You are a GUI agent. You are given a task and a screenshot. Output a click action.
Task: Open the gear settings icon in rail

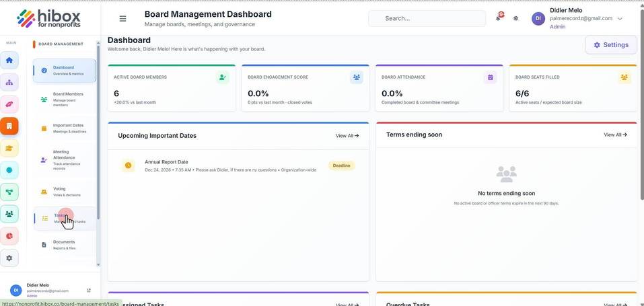(9, 258)
